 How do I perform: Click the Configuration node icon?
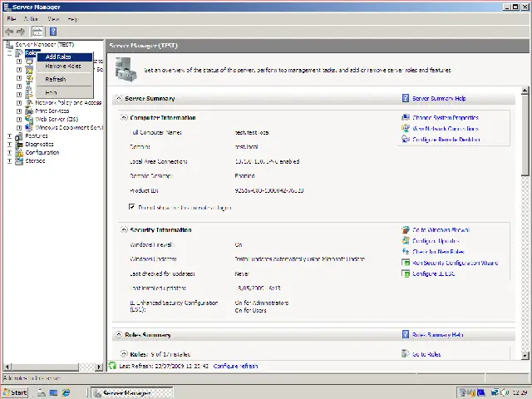coord(19,153)
